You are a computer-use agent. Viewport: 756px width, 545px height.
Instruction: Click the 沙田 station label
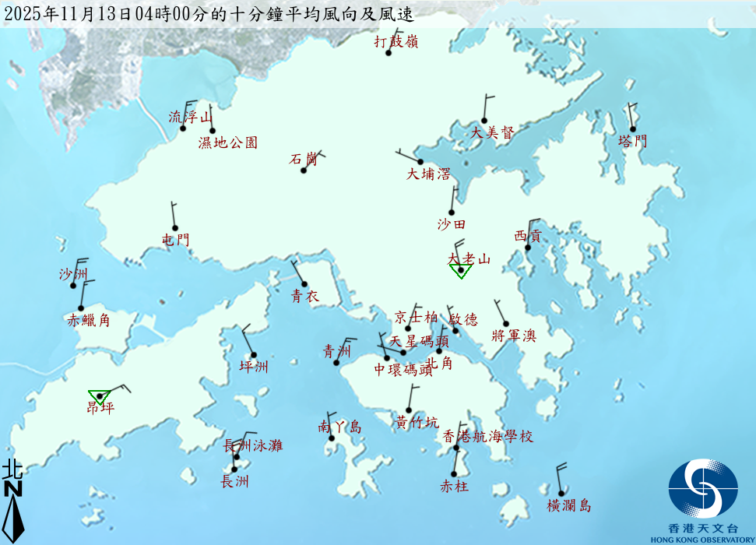click(452, 224)
